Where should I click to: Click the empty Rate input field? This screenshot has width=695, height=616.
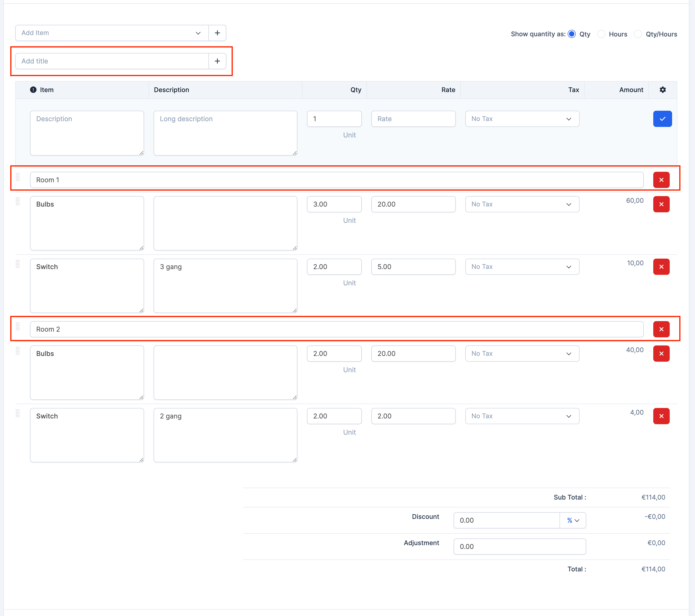point(414,119)
